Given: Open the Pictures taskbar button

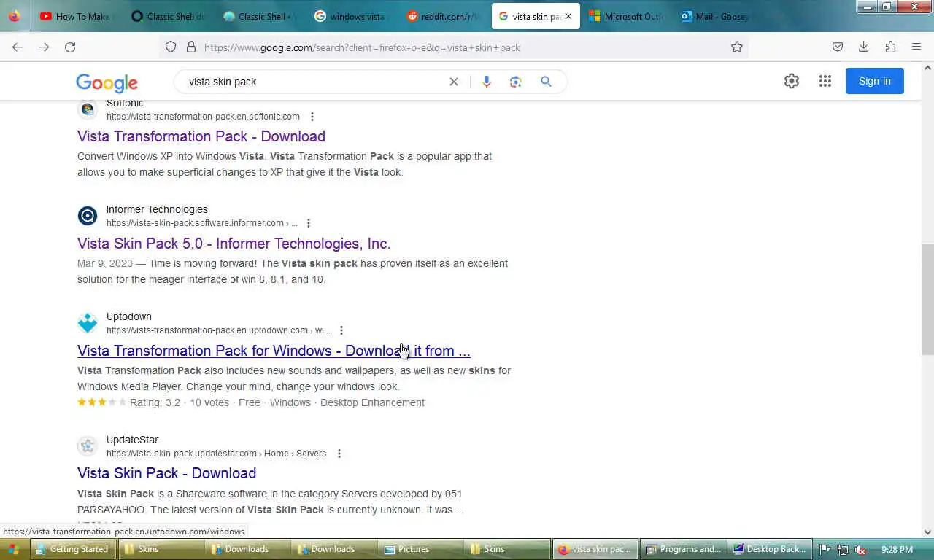Looking at the screenshot, I should (x=420, y=549).
